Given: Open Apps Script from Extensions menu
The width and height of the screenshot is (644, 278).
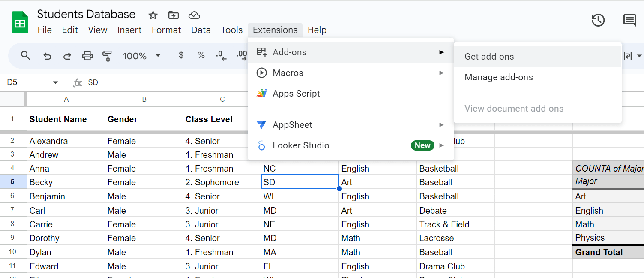Looking at the screenshot, I should tap(296, 94).
